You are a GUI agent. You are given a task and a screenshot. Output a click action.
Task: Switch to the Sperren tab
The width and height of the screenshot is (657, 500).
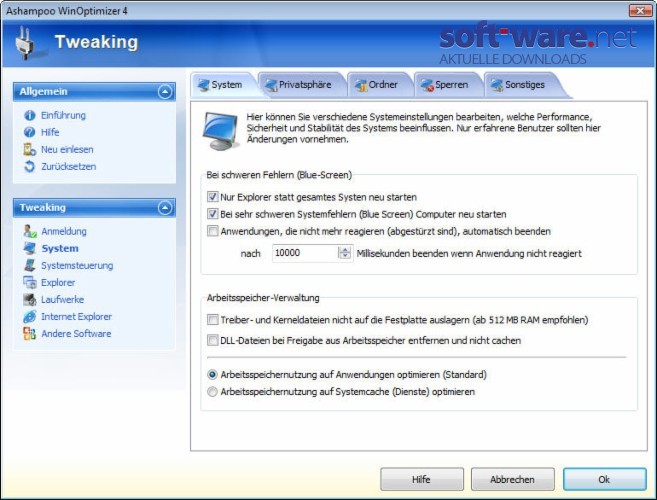point(448,85)
